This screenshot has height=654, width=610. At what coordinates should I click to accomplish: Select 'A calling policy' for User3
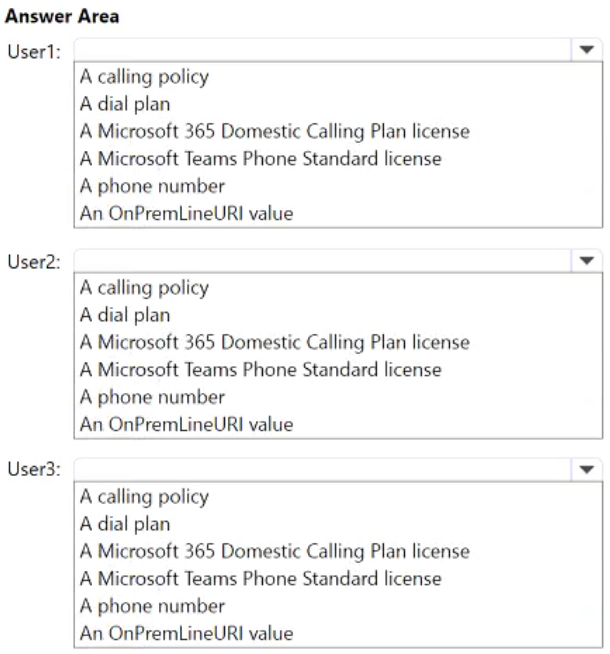[x=145, y=497]
